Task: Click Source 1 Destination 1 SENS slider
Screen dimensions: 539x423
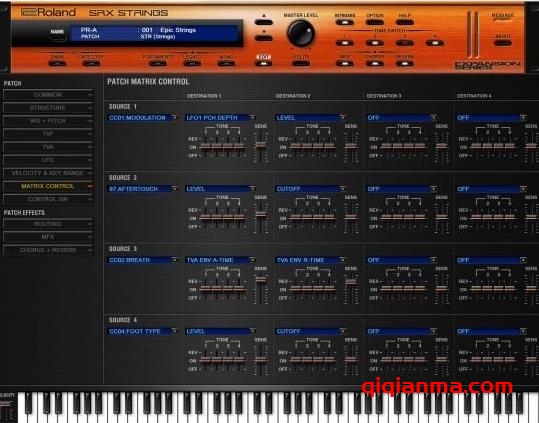Action: pyautogui.click(x=261, y=145)
